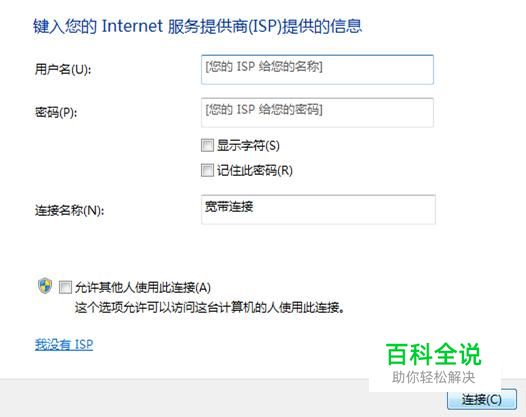Click the 显示字符(S) label text
Image resolution: width=526 pixels, height=417 pixels.
248,145
